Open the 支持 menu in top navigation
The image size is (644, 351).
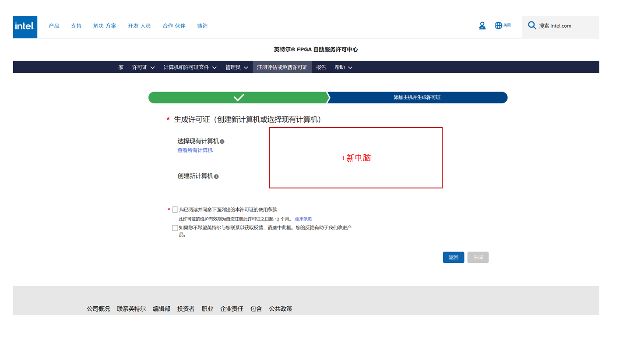tap(76, 25)
